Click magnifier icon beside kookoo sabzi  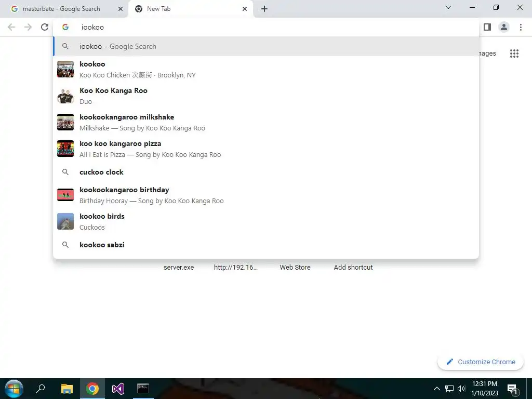[x=65, y=245]
